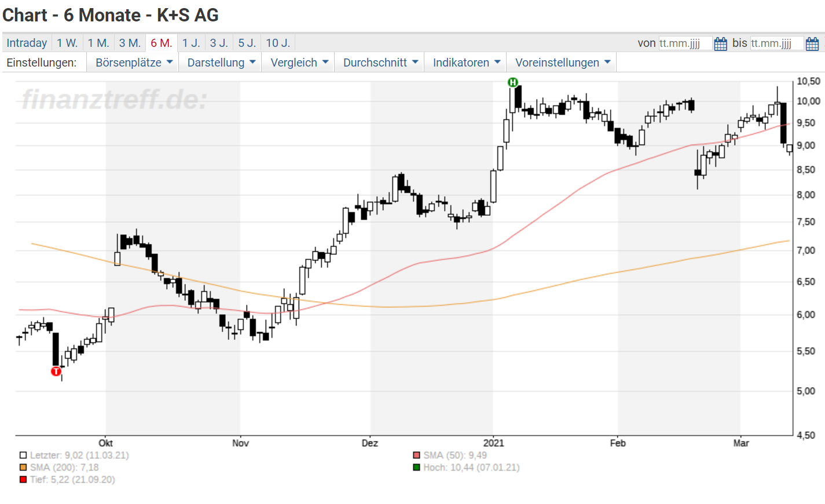Select the 3 J. time range tab
The width and height of the screenshot is (825, 504).
(219, 43)
